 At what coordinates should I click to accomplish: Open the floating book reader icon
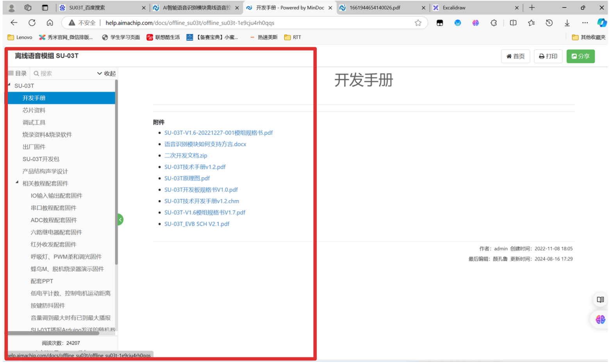(600, 300)
